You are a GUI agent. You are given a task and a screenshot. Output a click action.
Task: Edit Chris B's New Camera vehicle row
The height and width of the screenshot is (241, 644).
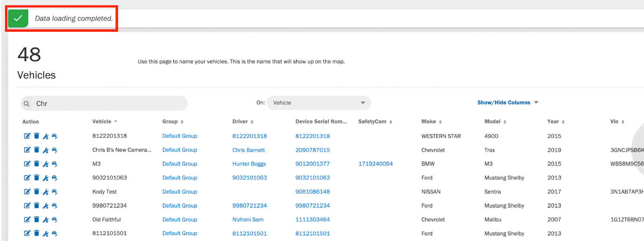point(27,150)
